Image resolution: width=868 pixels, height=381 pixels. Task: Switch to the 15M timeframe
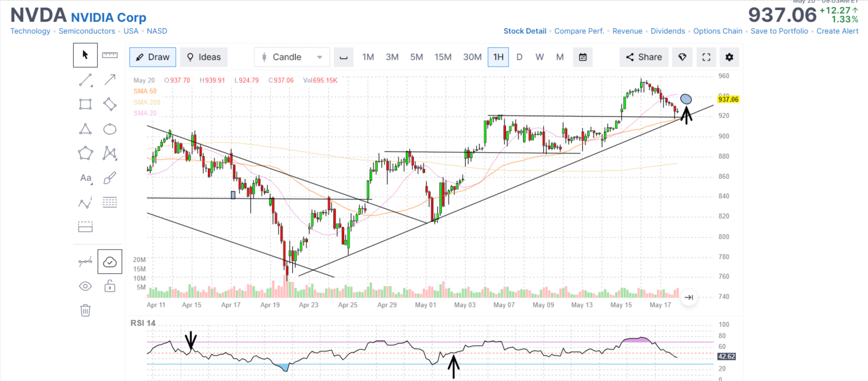click(x=443, y=57)
